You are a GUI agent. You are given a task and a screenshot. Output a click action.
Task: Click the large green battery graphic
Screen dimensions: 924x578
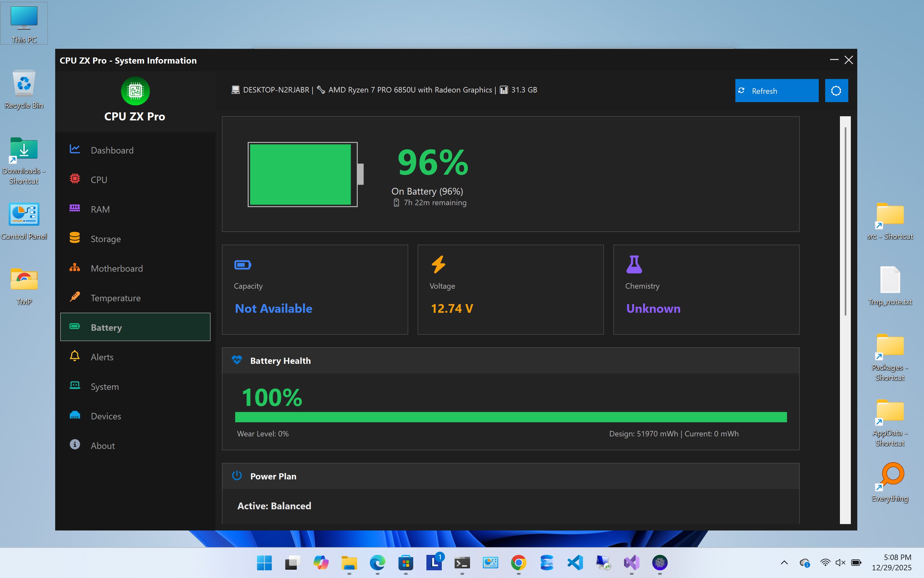click(305, 174)
